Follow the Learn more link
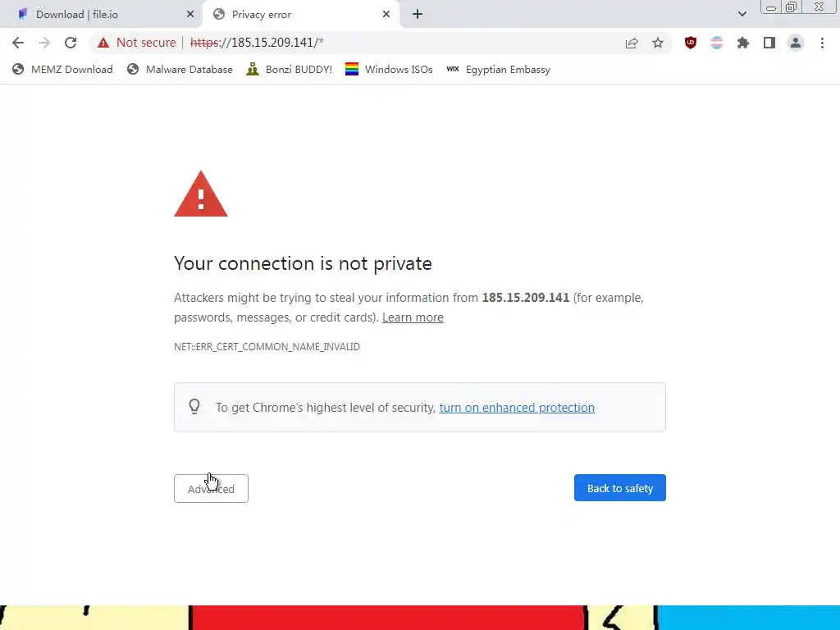Image resolution: width=840 pixels, height=630 pixels. coord(413,317)
